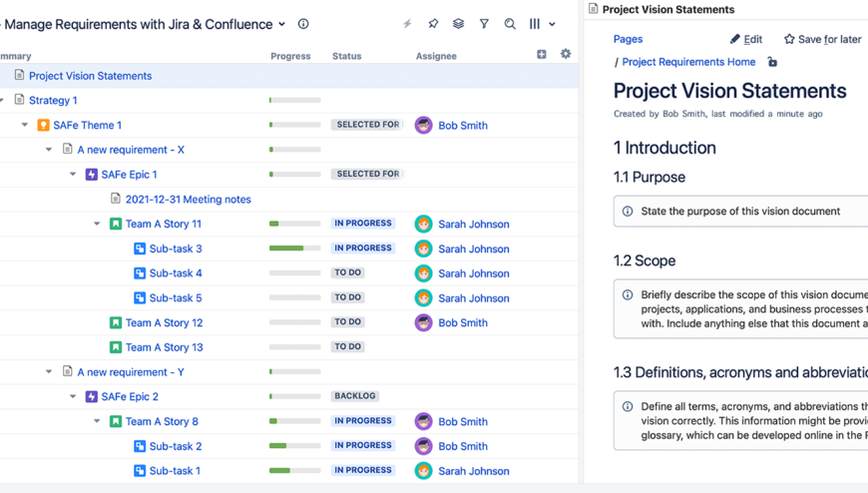This screenshot has height=493, width=868.
Task: Click the pin icon in toolbar
Action: tap(433, 24)
